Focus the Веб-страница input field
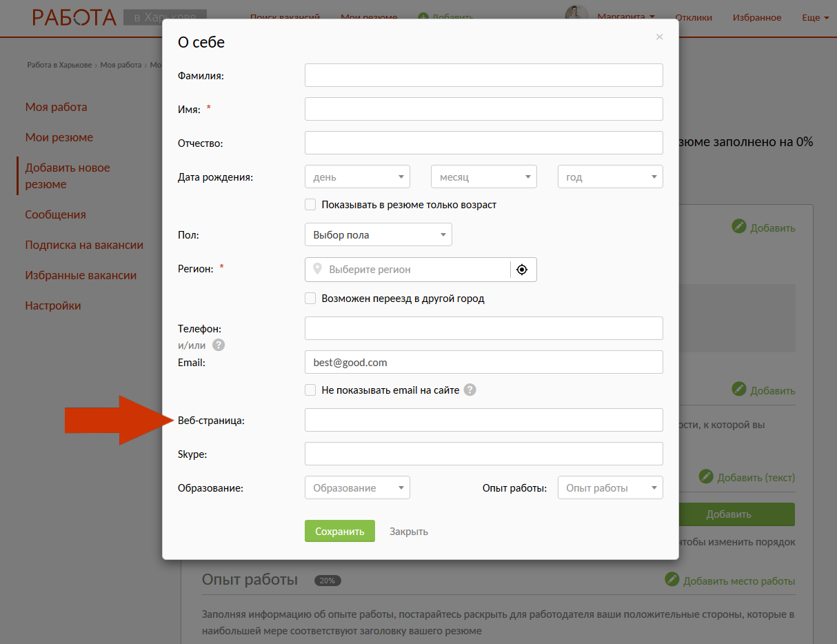Screen dimensions: 837x644 [x=483, y=420]
